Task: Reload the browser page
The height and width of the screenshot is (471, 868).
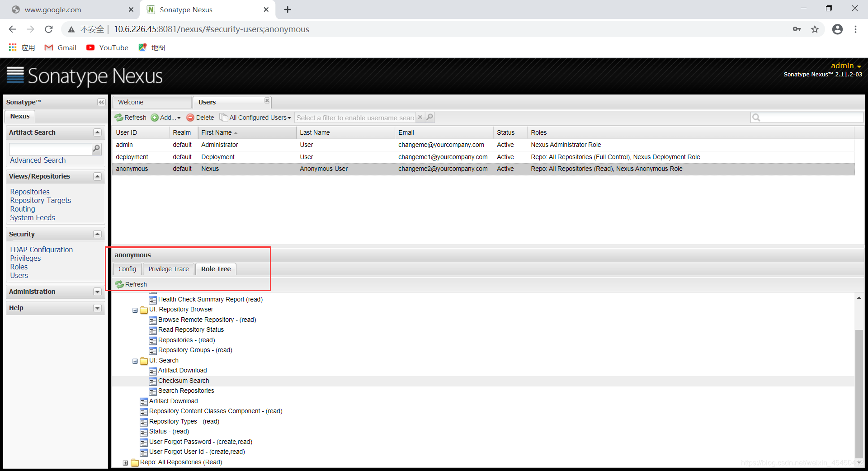Action: [49, 29]
